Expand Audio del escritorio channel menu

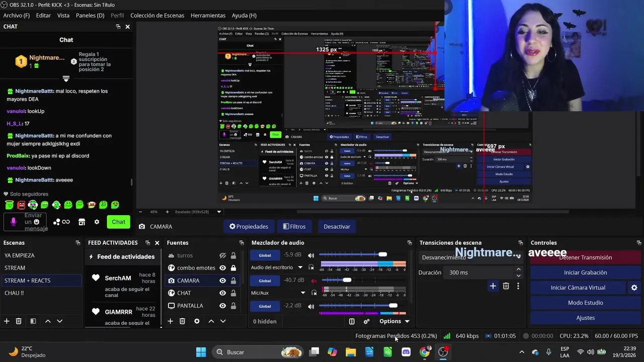300,267
